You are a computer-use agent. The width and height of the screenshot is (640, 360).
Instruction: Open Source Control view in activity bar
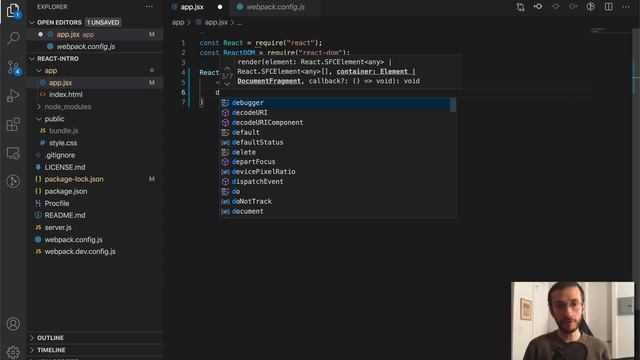pos(13,67)
